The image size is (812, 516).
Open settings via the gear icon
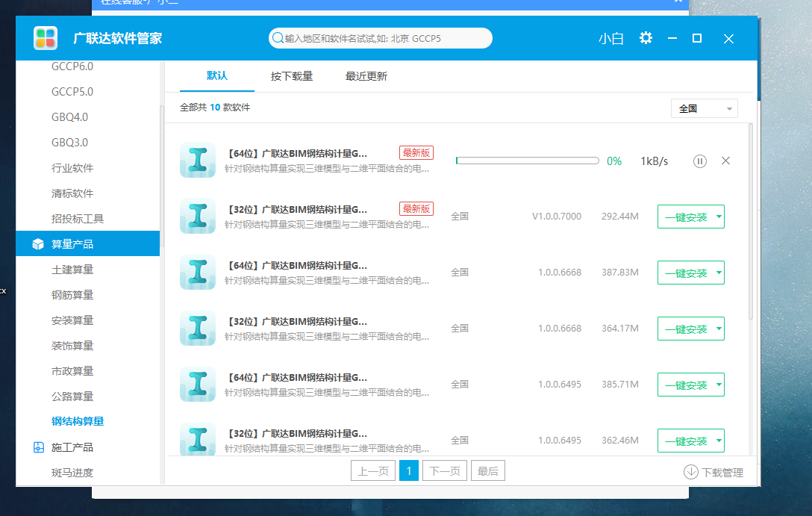[646, 38]
